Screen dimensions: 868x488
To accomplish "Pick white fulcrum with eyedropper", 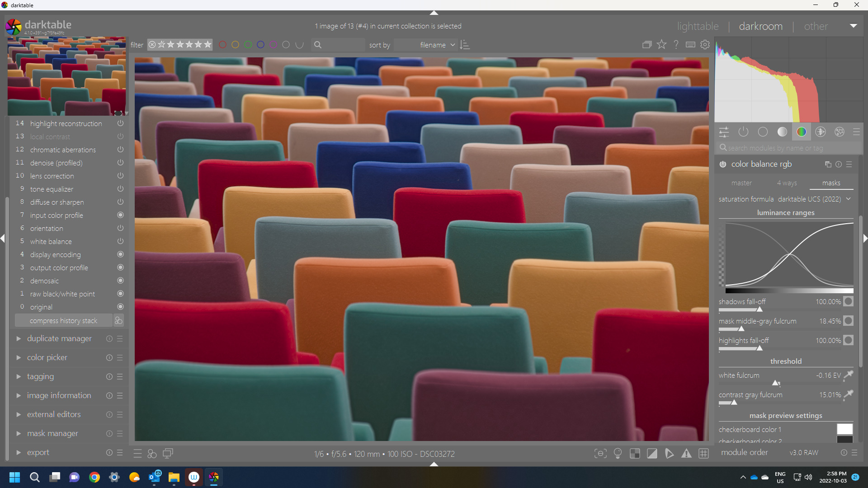I will point(849,375).
